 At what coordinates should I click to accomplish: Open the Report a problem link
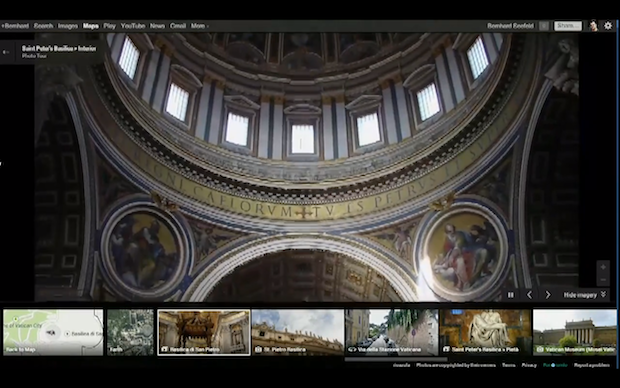pos(592,365)
